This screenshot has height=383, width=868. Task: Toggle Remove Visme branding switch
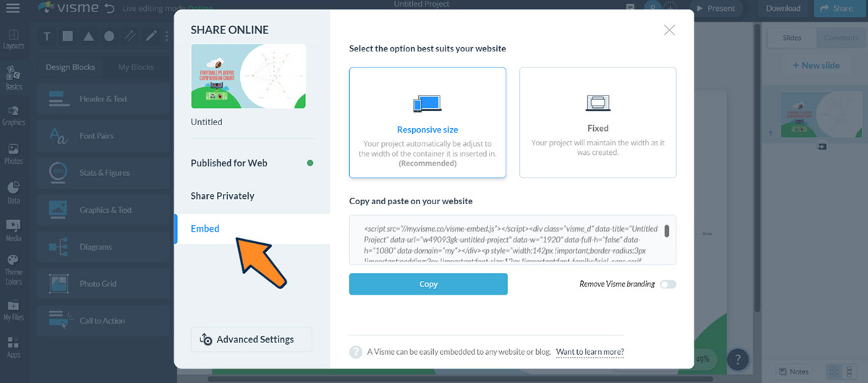[668, 285]
